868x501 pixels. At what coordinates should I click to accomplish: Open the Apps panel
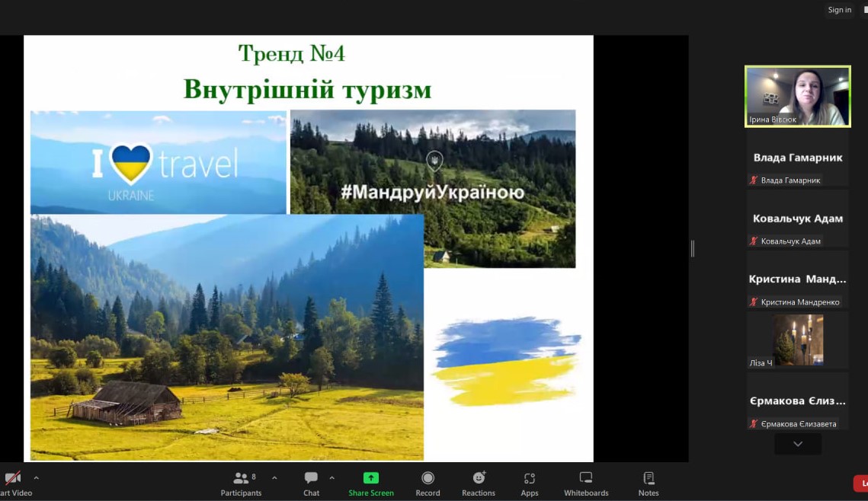pos(530,478)
